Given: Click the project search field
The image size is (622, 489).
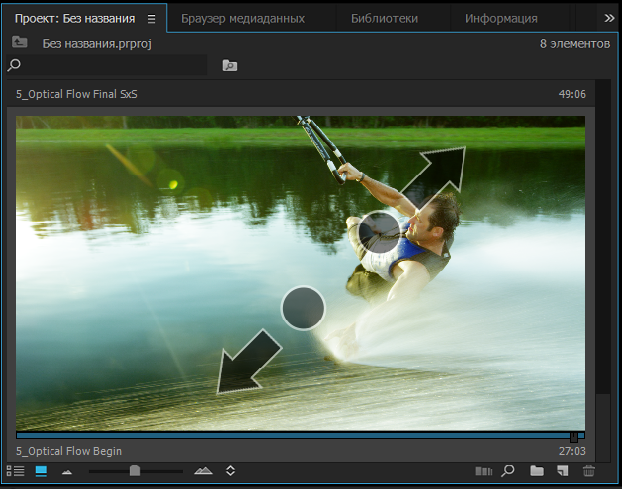Looking at the screenshot, I should pos(107,65).
